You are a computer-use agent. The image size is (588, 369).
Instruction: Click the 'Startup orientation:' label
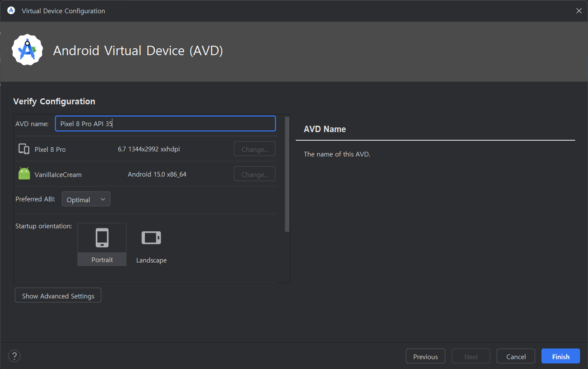44,226
